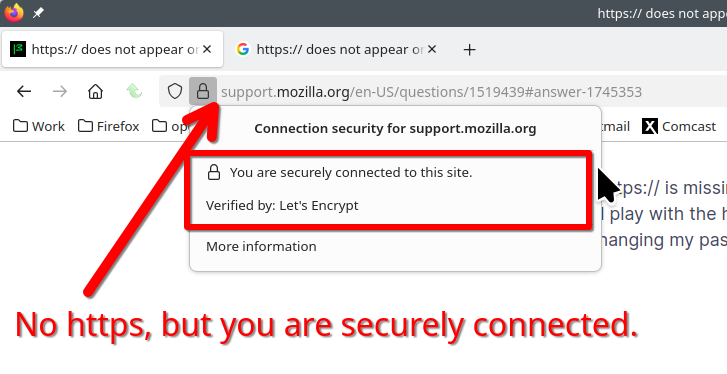Expand the partially hidden bookmark folder
The image size is (727, 374).
pyautogui.click(x=170, y=126)
